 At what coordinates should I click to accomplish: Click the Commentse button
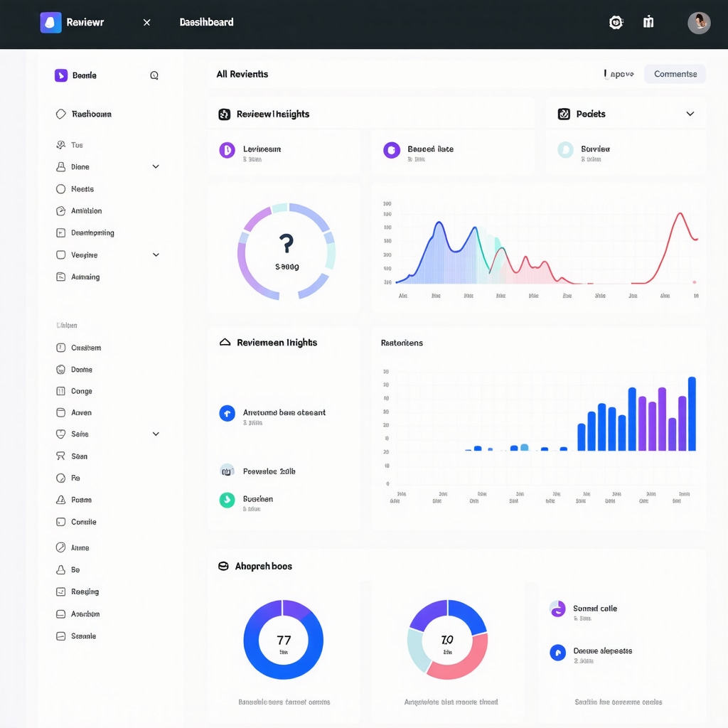coord(675,74)
